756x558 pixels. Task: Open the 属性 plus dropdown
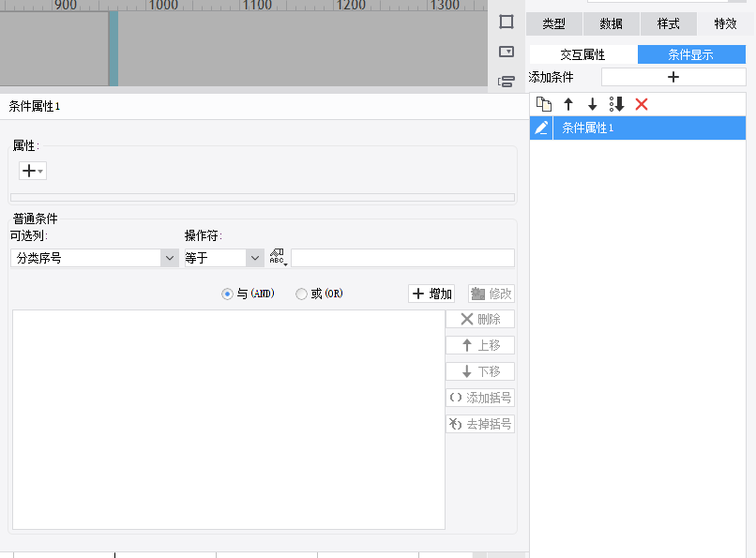point(33,171)
